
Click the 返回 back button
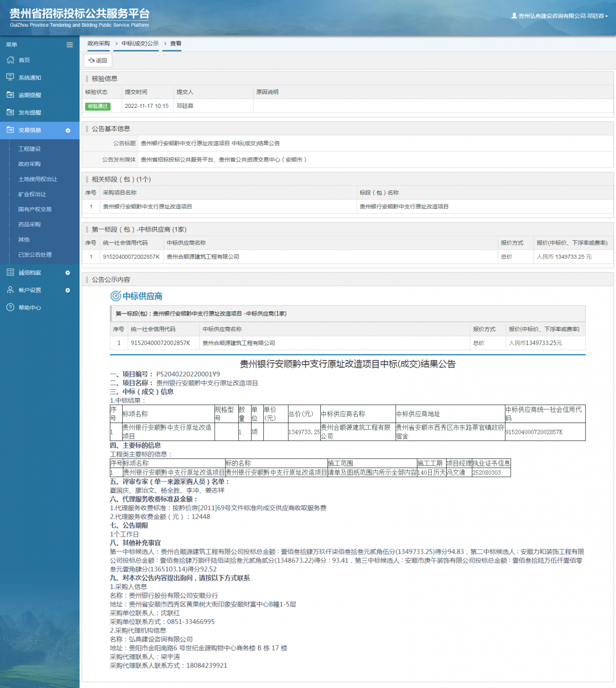click(98, 61)
